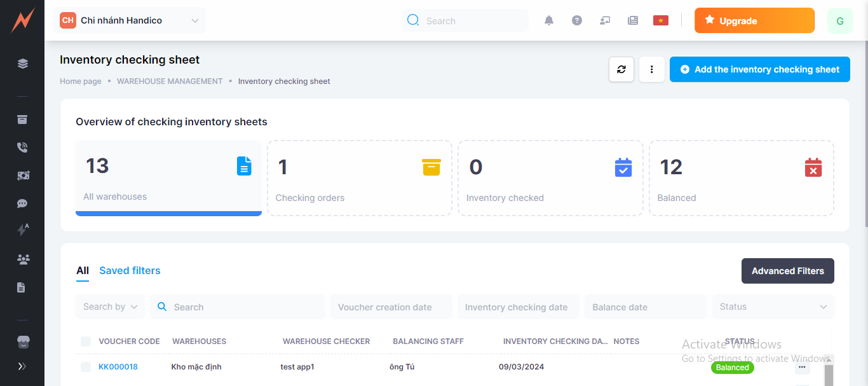
Task: Open voucher link KK000018
Action: click(x=118, y=367)
